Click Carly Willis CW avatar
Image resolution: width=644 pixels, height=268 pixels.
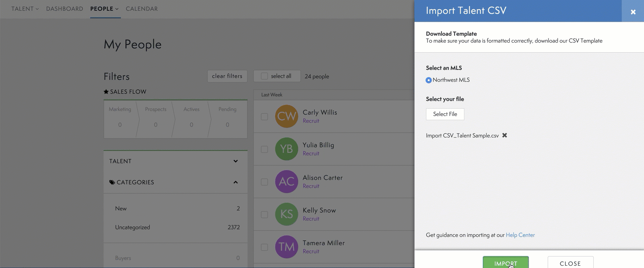[286, 116]
